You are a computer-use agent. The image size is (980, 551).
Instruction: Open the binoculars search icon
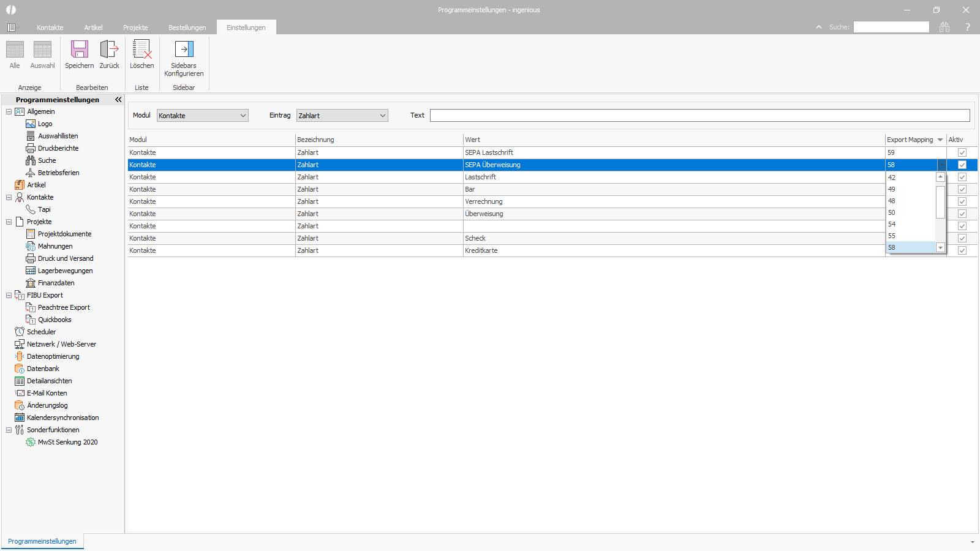(944, 27)
